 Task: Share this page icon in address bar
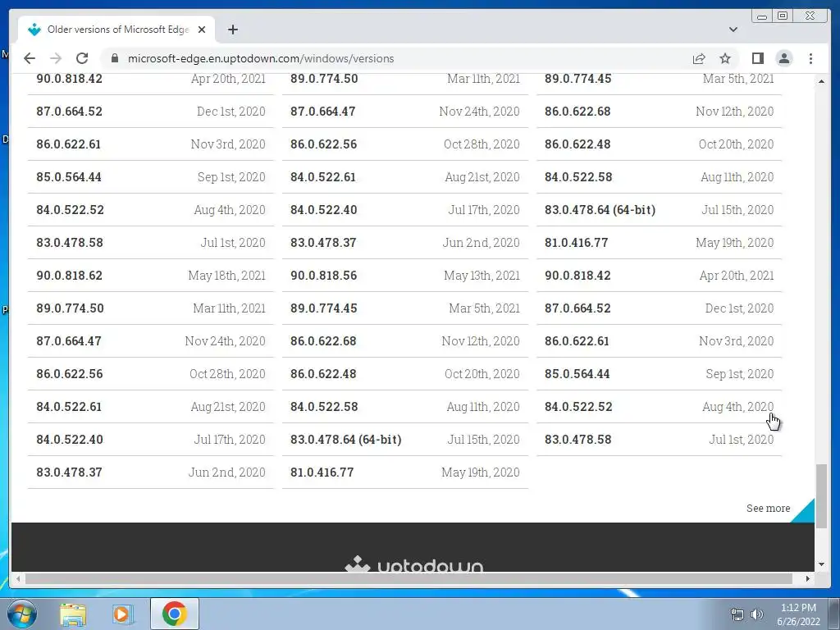click(x=699, y=58)
